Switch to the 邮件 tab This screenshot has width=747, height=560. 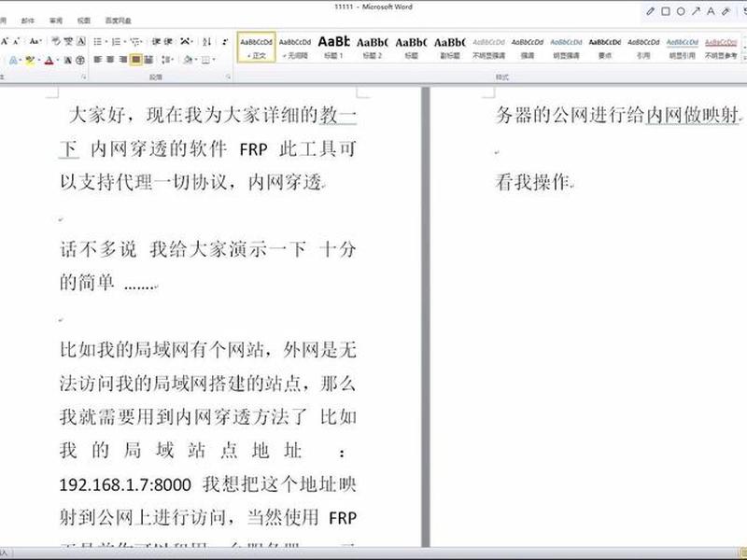(28, 21)
